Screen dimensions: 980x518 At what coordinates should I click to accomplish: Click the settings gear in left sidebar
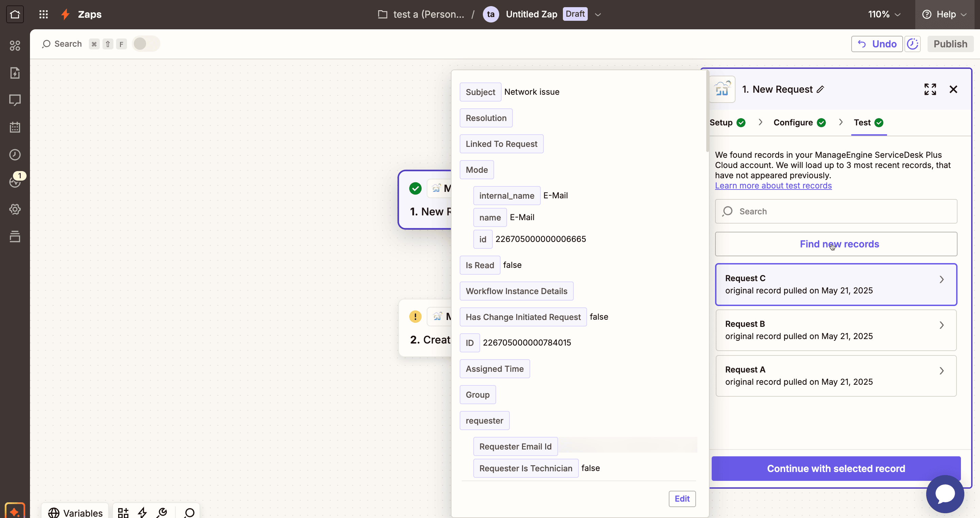click(15, 209)
